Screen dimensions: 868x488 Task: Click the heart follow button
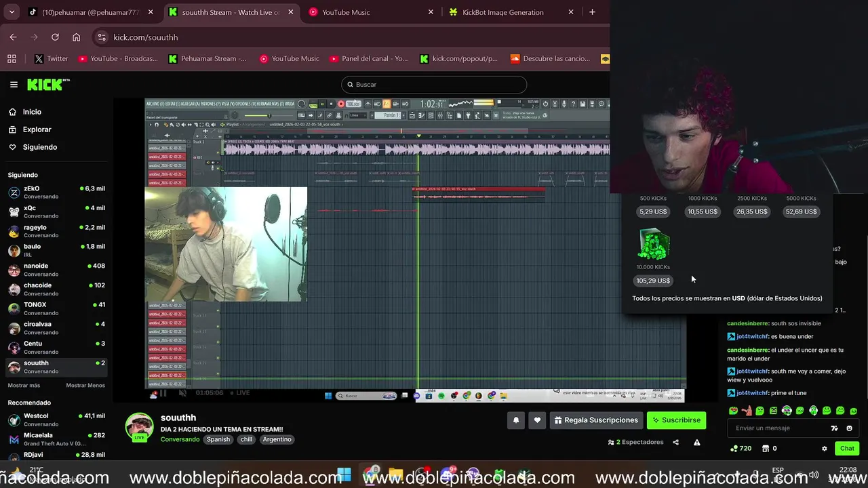[537, 420]
